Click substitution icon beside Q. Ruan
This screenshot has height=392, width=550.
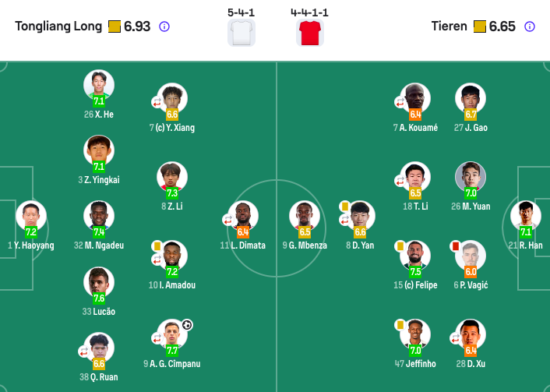[84, 351]
